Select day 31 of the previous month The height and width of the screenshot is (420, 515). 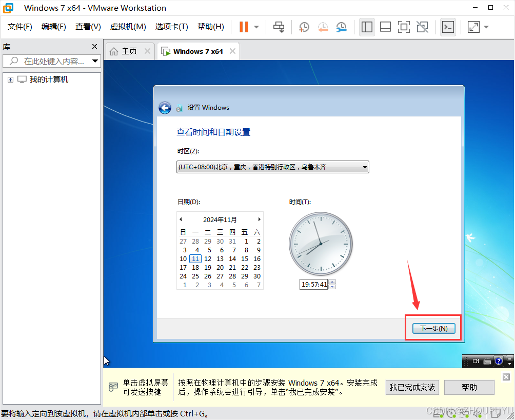(232, 242)
